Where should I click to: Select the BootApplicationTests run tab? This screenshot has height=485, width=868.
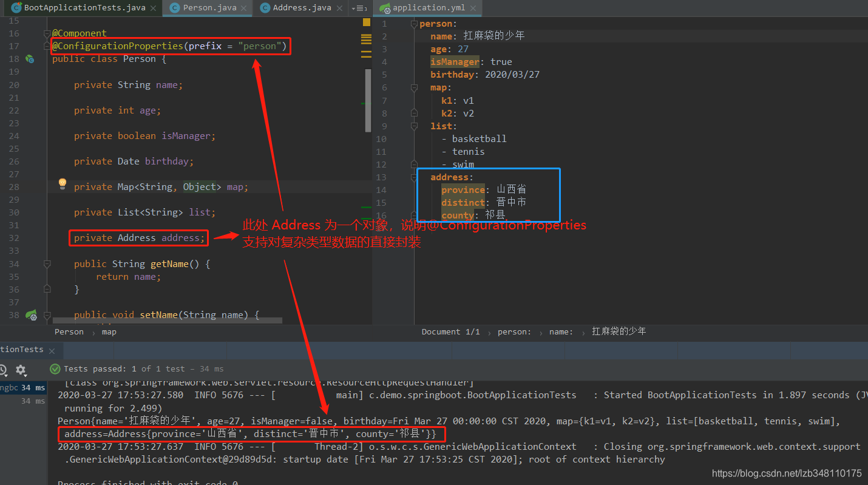[x=22, y=350]
